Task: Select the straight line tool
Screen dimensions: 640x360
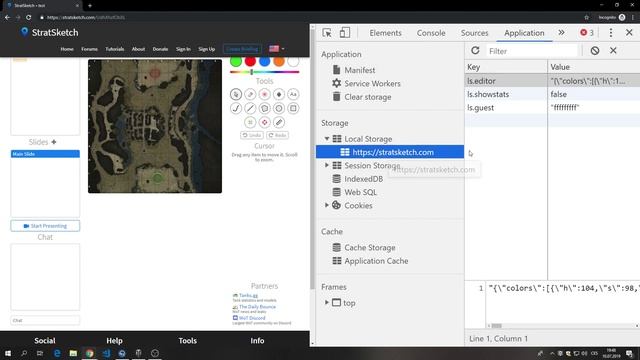Action: point(250,109)
